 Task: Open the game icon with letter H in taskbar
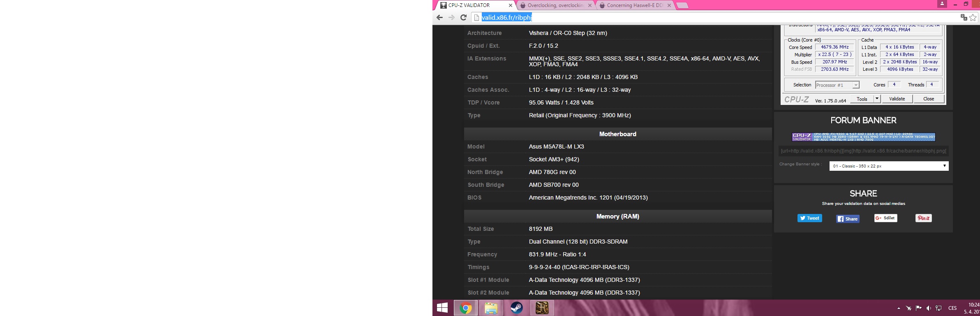pos(542,308)
